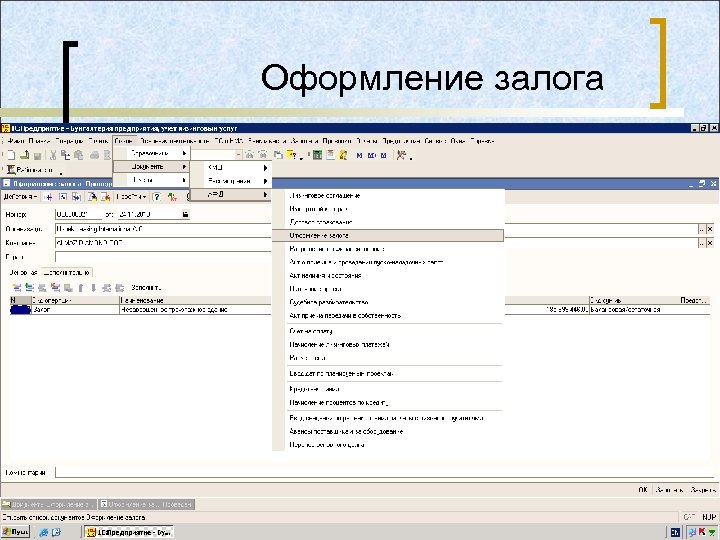
Task: Open the calculator icon in main toolbar
Action: tap(317, 155)
